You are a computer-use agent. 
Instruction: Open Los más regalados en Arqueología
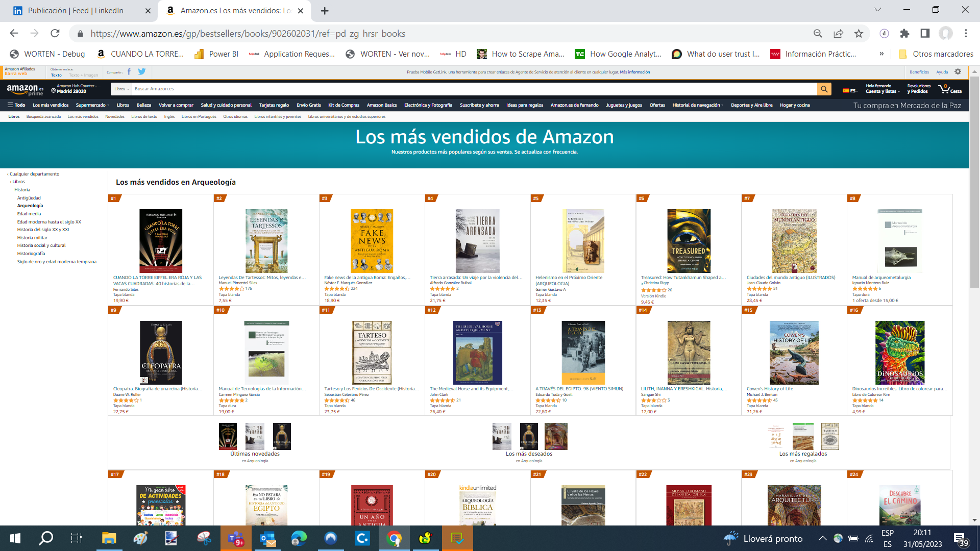point(803,454)
